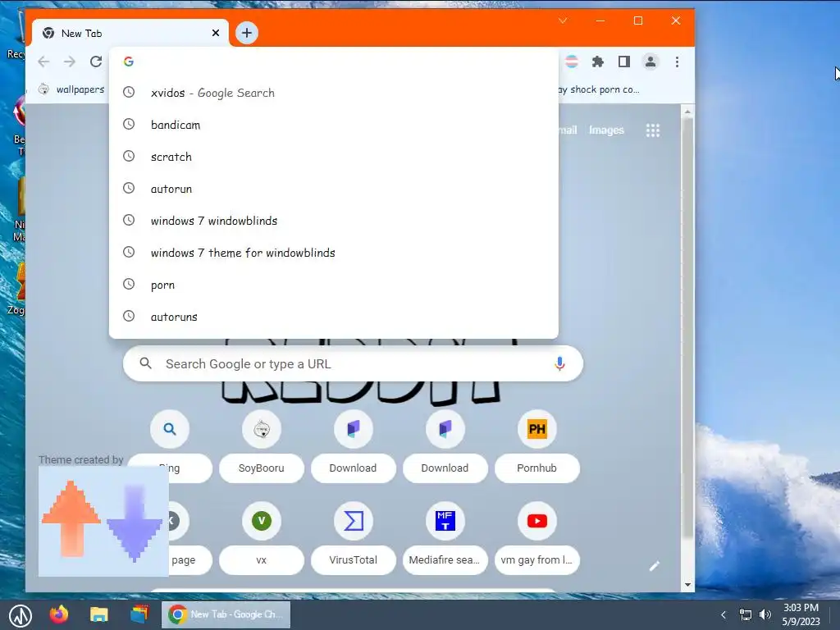Open the Store icon on the taskbar
Screen dimensions: 840x630
(x=139, y=614)
